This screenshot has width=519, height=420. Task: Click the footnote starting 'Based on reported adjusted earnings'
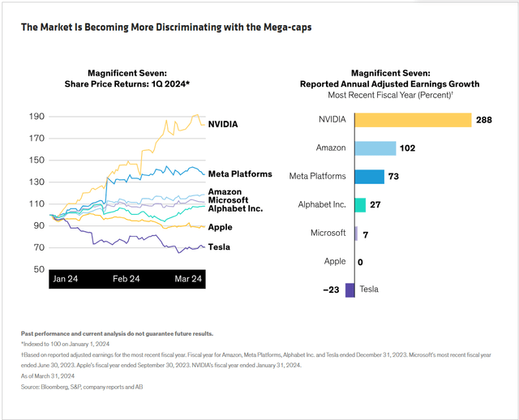coord(256,360)
